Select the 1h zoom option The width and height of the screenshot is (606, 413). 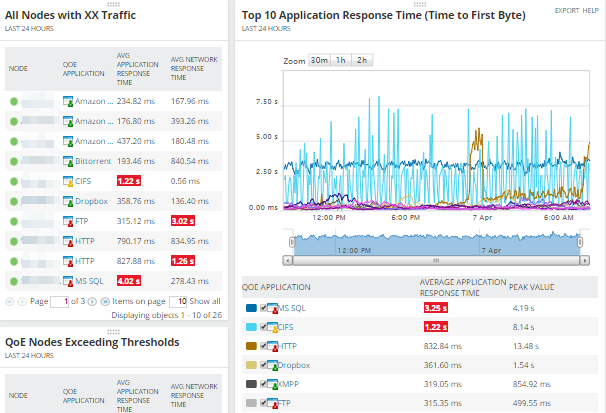coord(341,61)
